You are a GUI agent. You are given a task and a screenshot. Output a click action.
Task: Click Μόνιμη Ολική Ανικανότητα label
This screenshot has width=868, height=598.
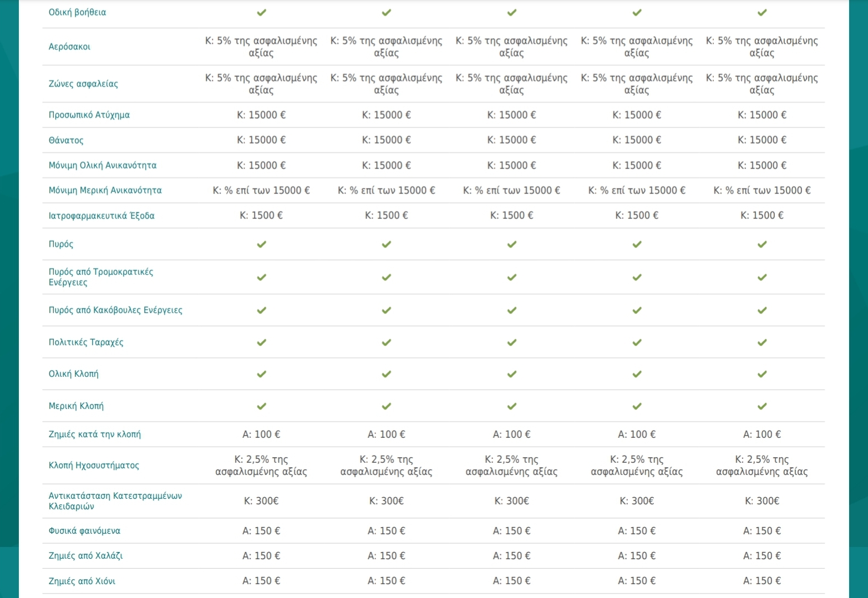click(x=102, y=165)
